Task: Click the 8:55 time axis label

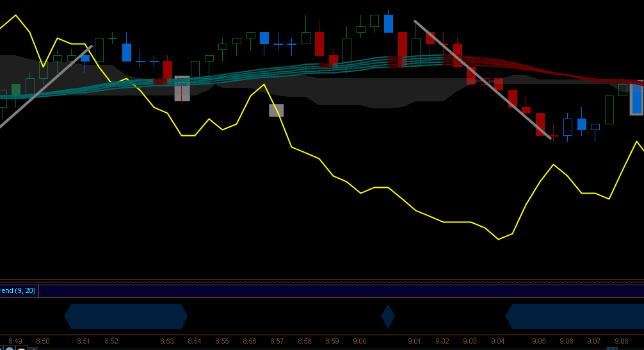Action: click(221, 341)
